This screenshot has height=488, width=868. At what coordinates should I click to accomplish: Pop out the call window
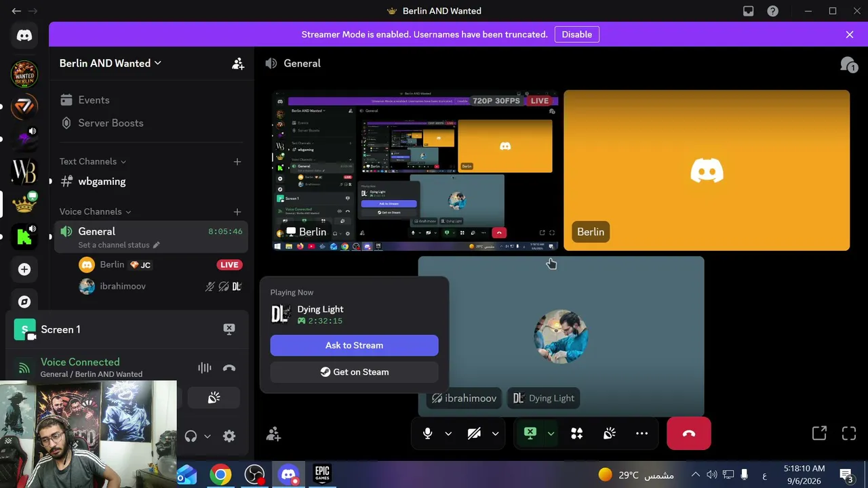point(819,434)
